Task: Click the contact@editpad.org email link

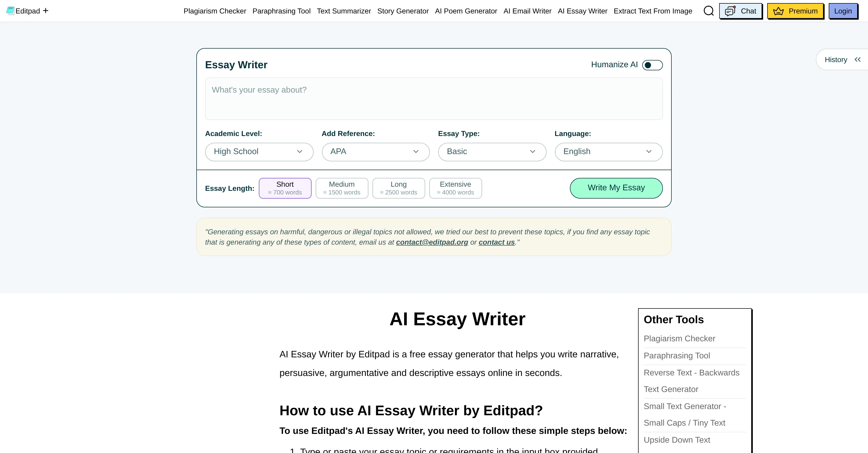Action: (432, 242)
